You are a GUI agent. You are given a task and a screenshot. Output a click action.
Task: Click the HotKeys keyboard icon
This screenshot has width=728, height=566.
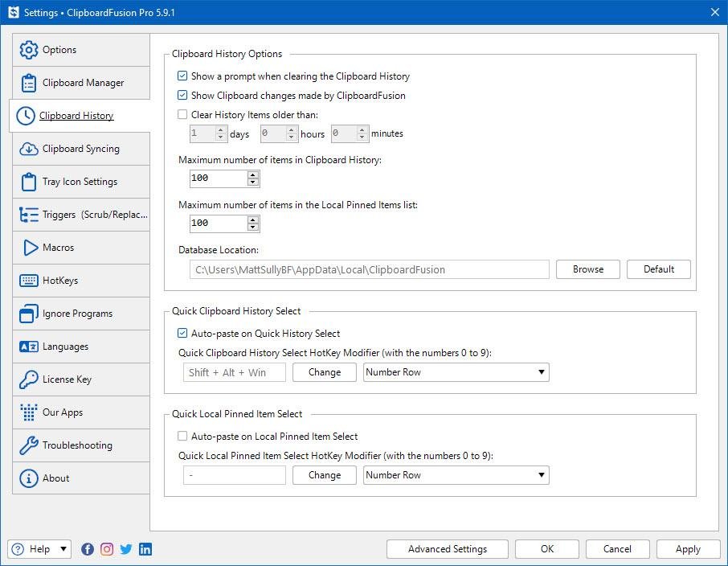tap(29, 281)
